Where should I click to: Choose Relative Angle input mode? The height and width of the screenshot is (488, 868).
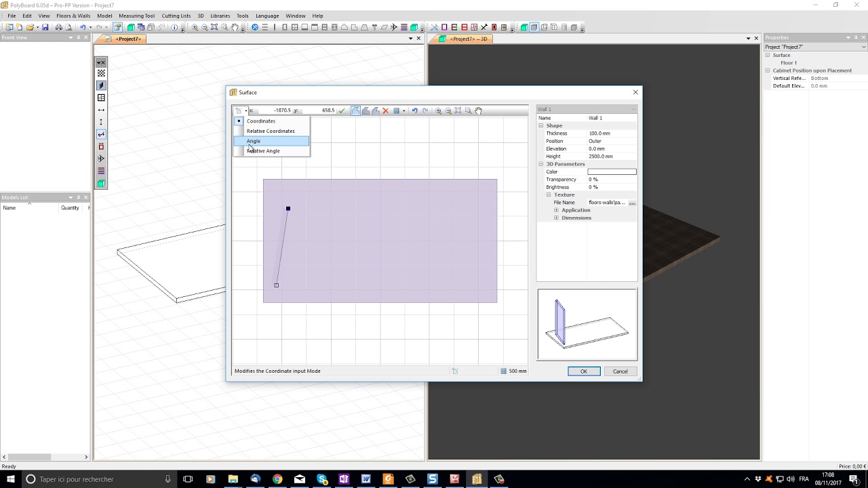[271, 150]
